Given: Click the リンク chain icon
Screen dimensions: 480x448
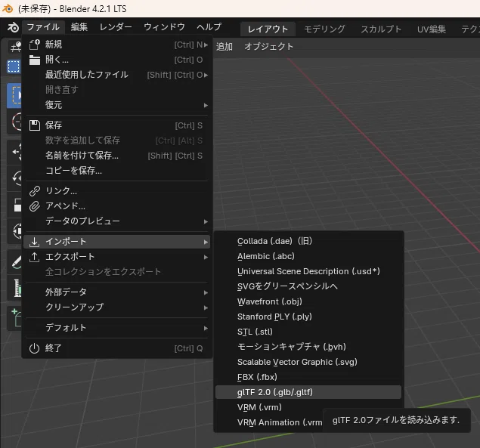Looking at the screenshot, I should (x=34, y=191).
